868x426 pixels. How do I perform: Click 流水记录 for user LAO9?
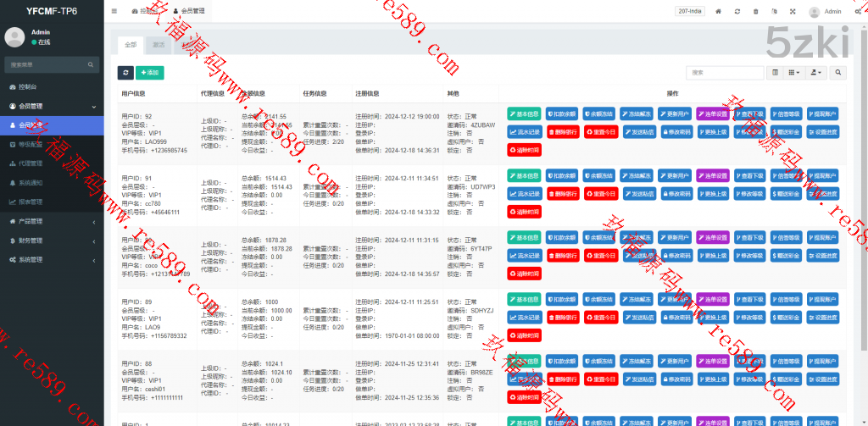tap(524, 318)
